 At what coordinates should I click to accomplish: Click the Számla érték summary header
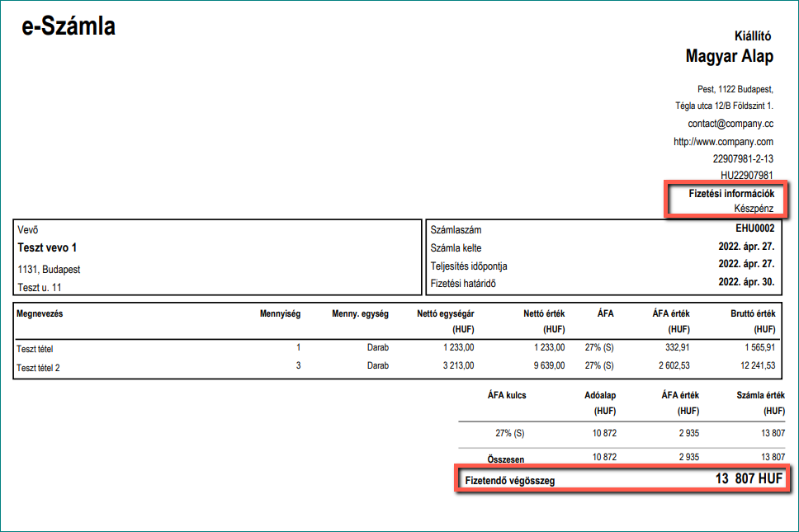pos(760,395)
